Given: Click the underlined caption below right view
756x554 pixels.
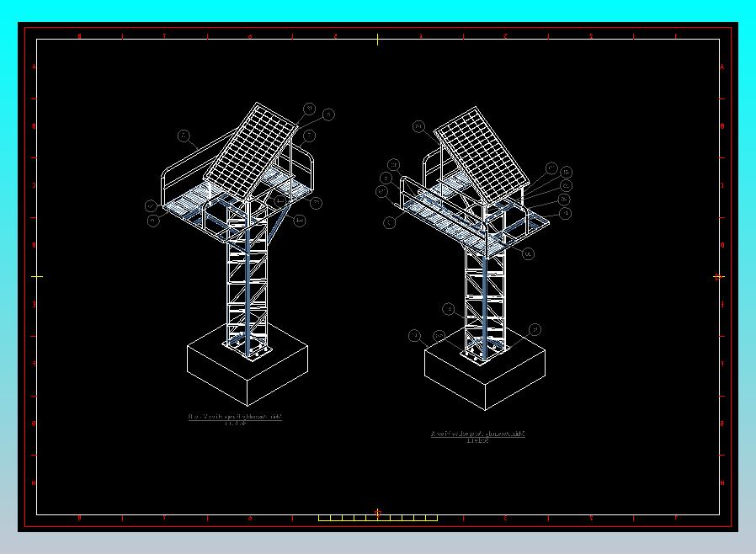Looking at the screenshot, I should pos(478,434).
